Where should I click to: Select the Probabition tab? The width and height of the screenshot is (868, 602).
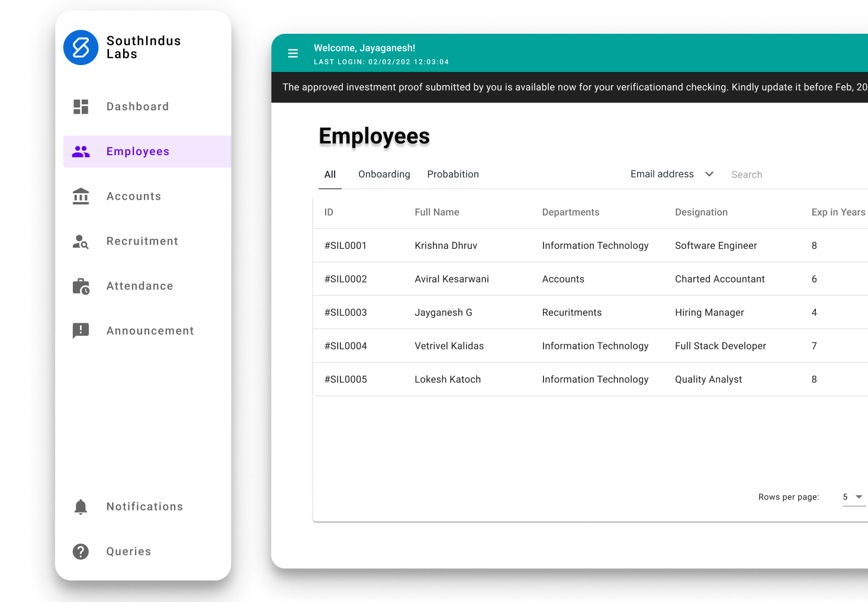pyautogui.click(x=452, y=174)
